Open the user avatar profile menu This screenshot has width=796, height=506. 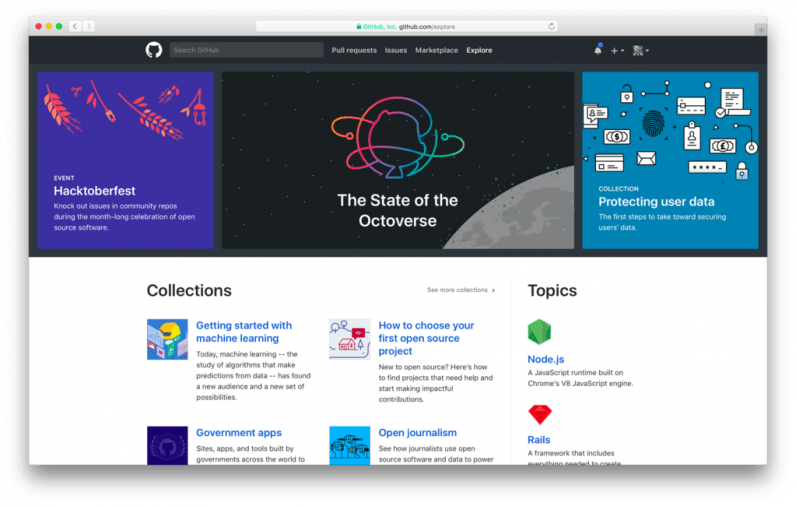pos(641,50)
